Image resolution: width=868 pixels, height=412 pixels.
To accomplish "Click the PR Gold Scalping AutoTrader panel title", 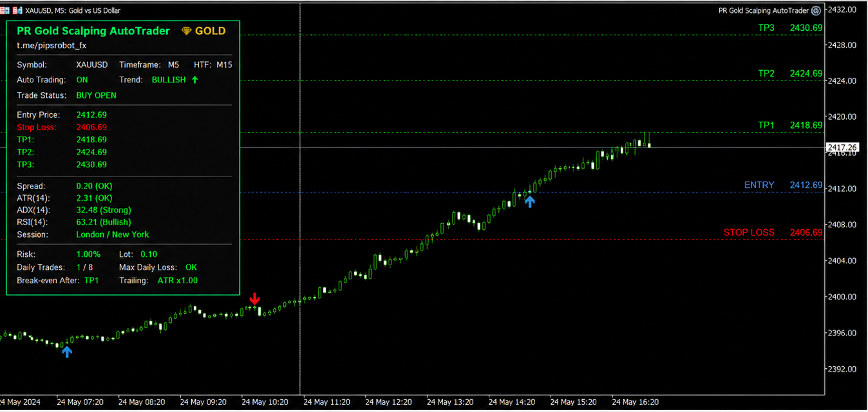I will click(x=93, y=31).
